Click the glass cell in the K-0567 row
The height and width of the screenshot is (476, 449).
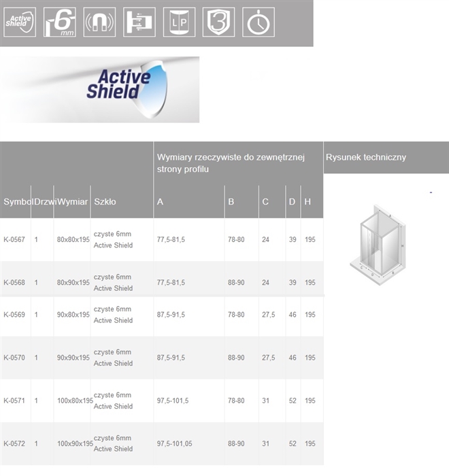113,239
